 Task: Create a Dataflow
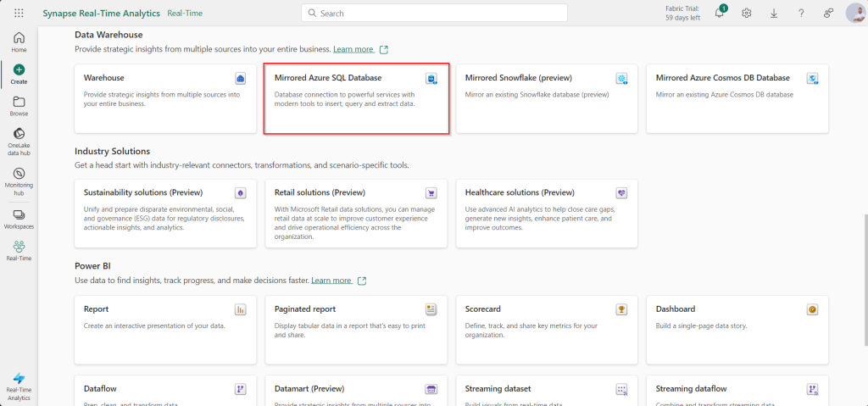[165, 391]
